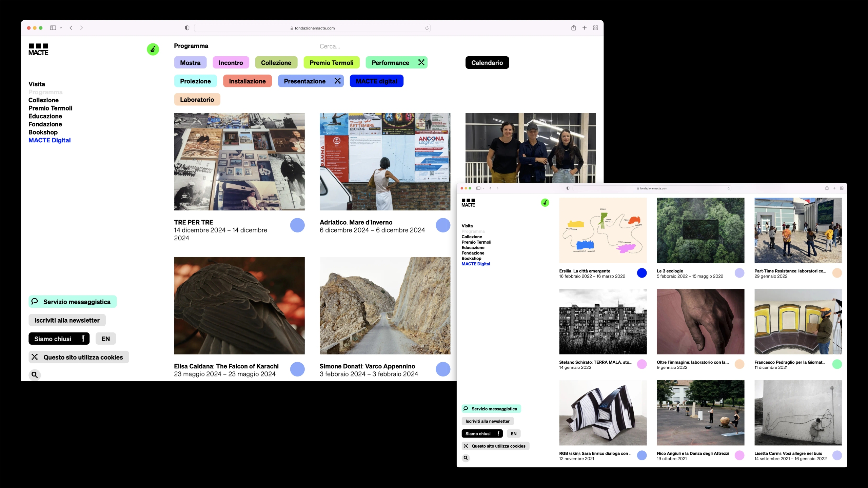This screenshot has height=488, width=868.
Task: Dismiss the cookies notice using the X in the large window
Action: (35, 357)
